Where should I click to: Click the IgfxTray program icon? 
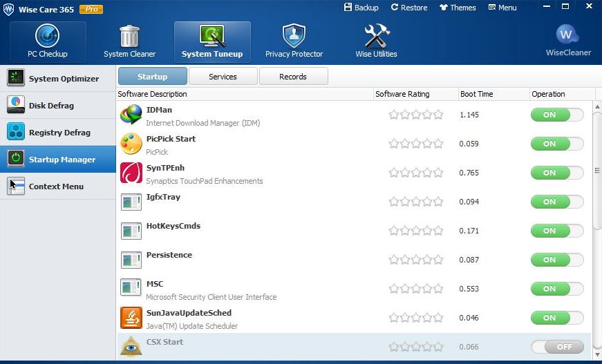131,202
